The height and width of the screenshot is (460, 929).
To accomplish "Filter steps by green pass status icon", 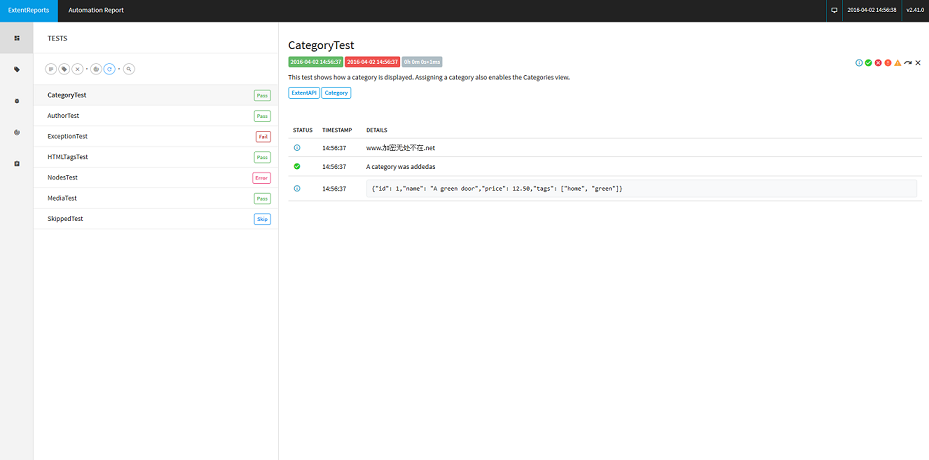I will 869,63.
